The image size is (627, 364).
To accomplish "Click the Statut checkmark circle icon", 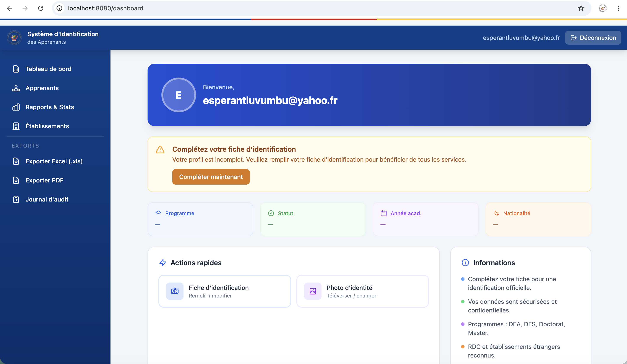I will pyautogui.click(x=271, y=213).
